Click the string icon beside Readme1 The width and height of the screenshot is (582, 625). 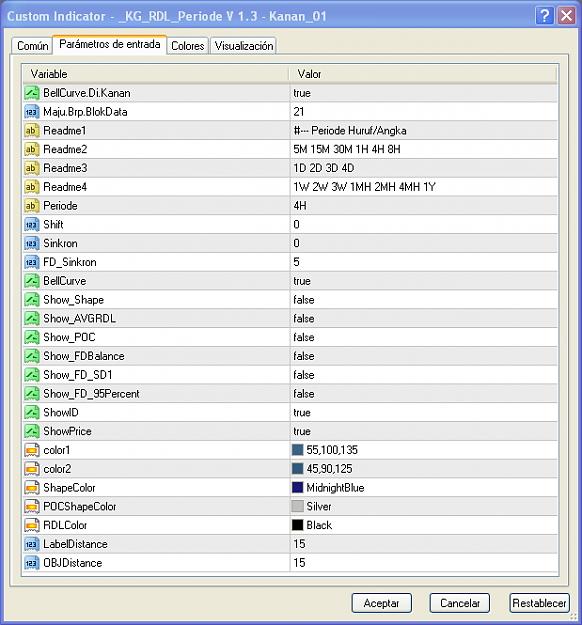coord(31,130)
